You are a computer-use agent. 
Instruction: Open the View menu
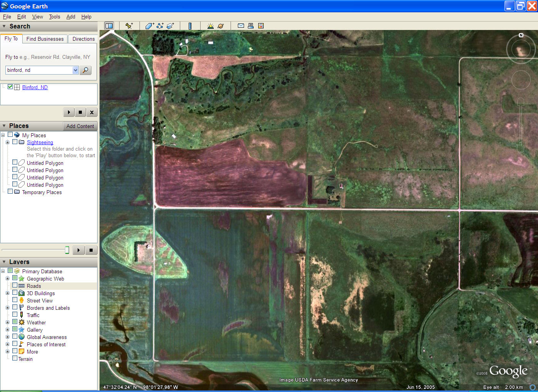point(38,17)
